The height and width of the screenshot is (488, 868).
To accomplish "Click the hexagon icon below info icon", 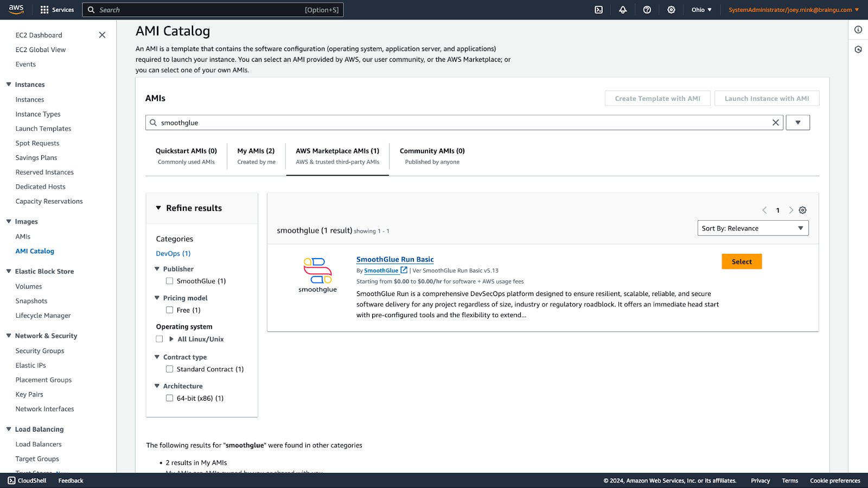I will click(x=858, y=49).
